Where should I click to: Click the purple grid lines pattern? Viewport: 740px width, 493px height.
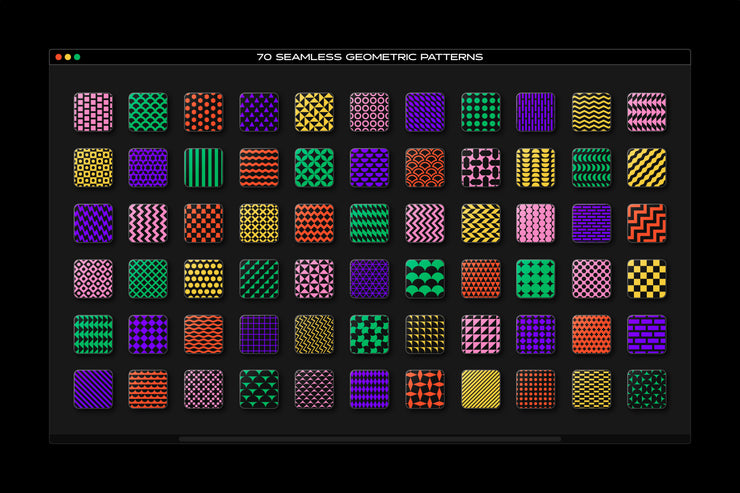258,333
